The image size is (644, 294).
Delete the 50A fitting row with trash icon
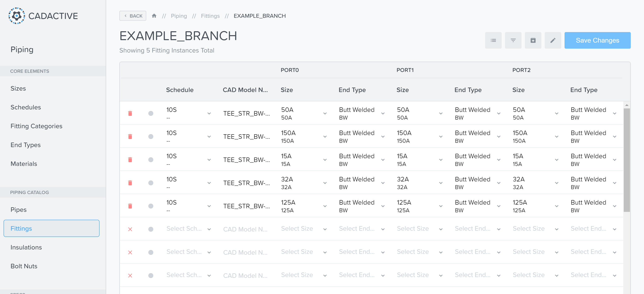[x=130, y=113]
